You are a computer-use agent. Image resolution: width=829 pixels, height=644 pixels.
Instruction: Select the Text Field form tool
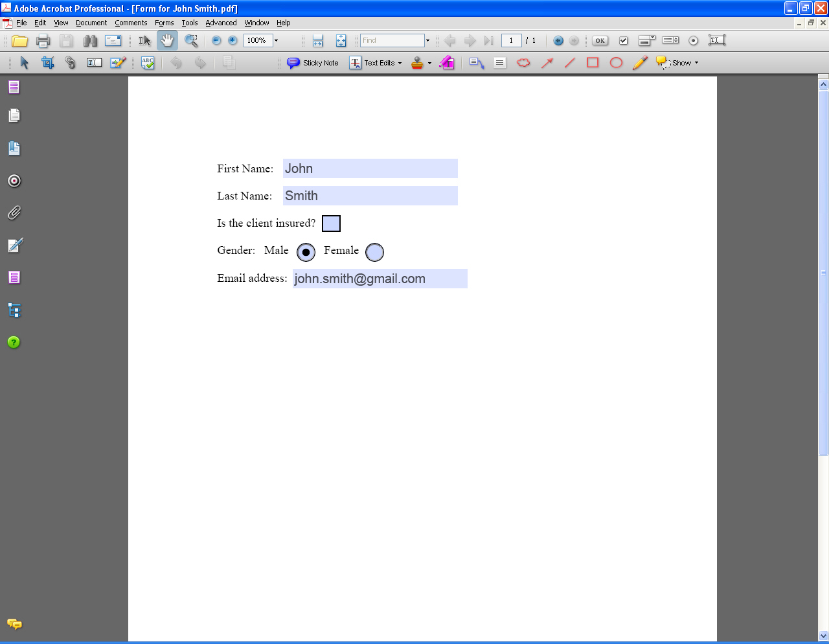716,40
